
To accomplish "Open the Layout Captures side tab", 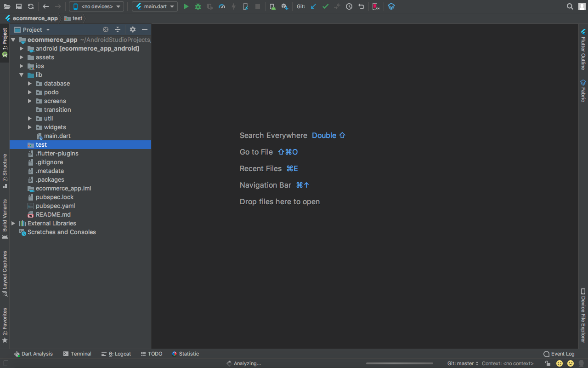I will 5,273.
